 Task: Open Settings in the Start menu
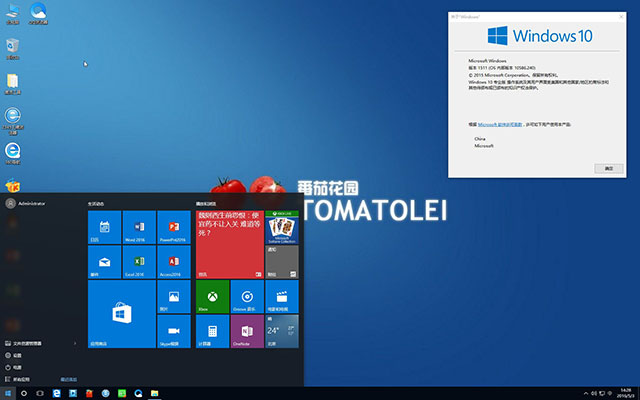(18, 355)
